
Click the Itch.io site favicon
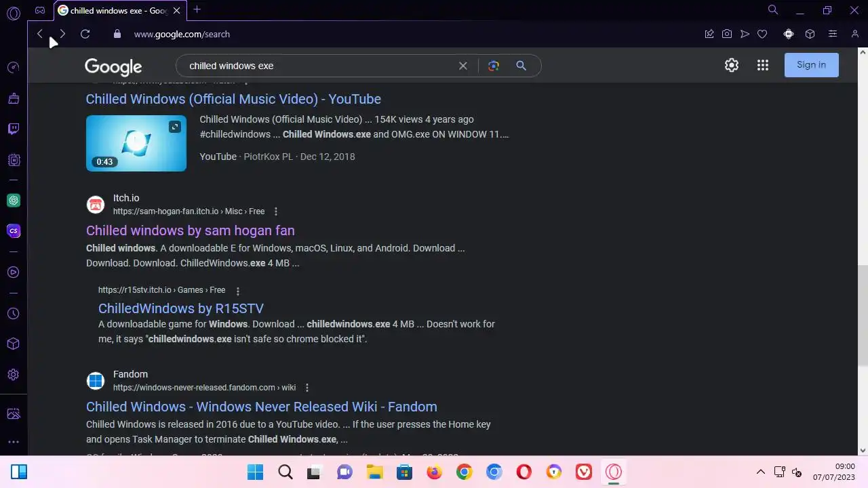[x=96, y=205]
